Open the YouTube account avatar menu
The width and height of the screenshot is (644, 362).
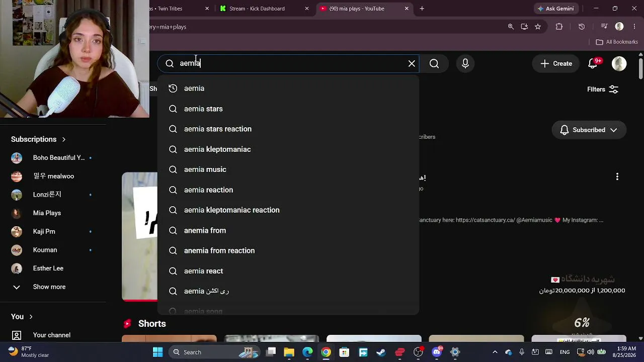[x=619, y=63]
